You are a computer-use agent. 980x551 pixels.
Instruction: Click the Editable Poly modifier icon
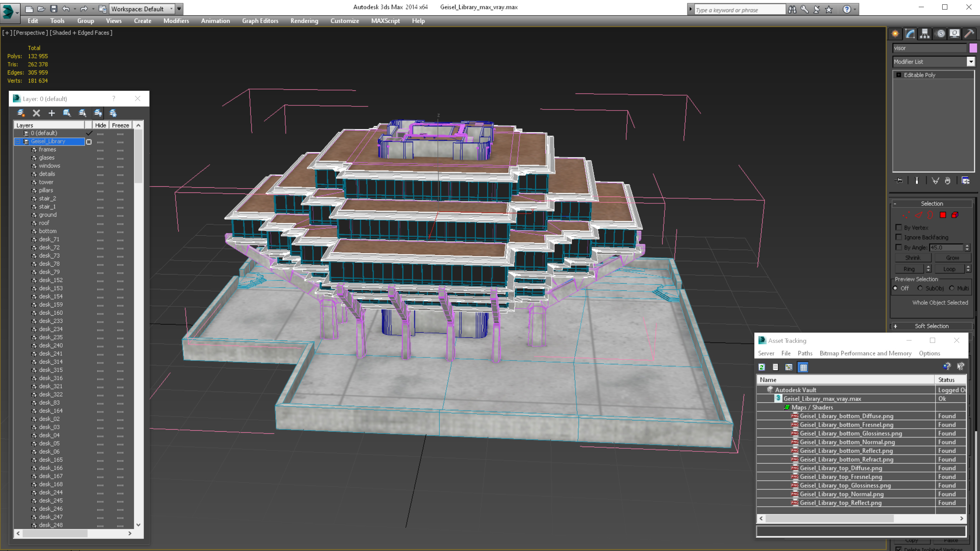click(x=898, y=74)
